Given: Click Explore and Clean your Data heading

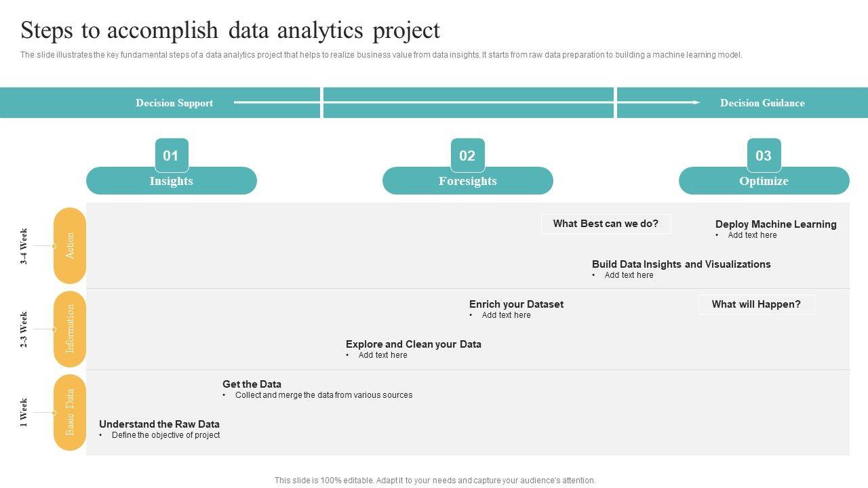Looking at the screenshot, I should 413,344.
